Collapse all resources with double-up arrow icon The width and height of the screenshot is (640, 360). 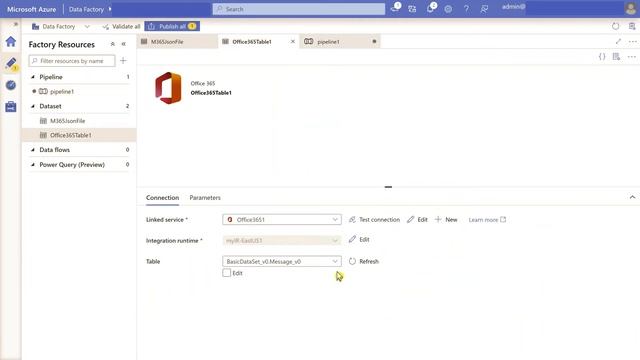coord(113,44)
